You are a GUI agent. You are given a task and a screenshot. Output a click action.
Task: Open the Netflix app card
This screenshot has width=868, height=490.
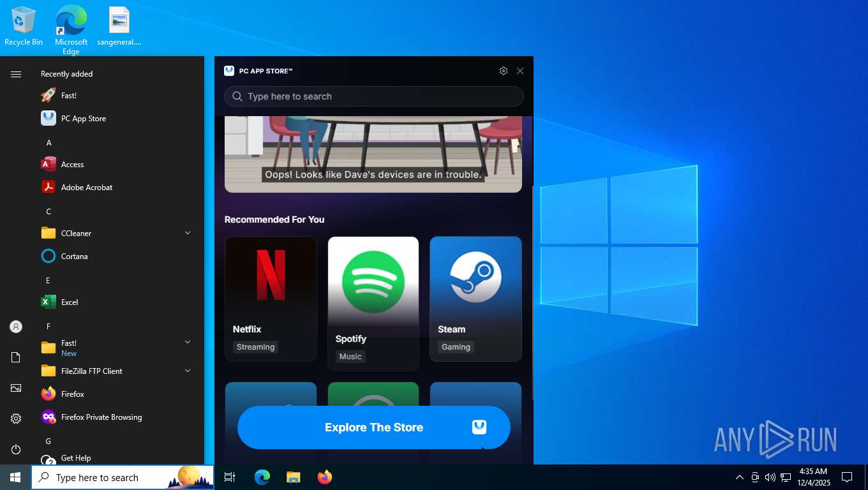(271, 299)
